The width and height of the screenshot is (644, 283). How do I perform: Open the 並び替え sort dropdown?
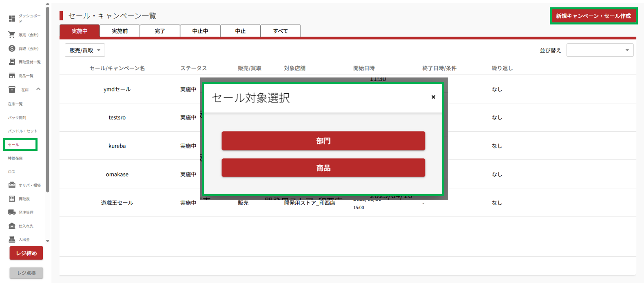point(600,50)
